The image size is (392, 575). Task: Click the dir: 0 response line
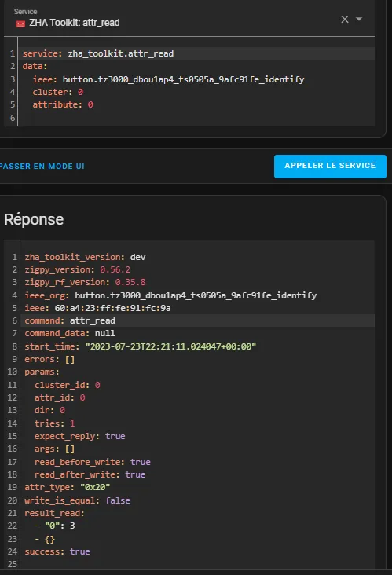(x=49, y=410)
